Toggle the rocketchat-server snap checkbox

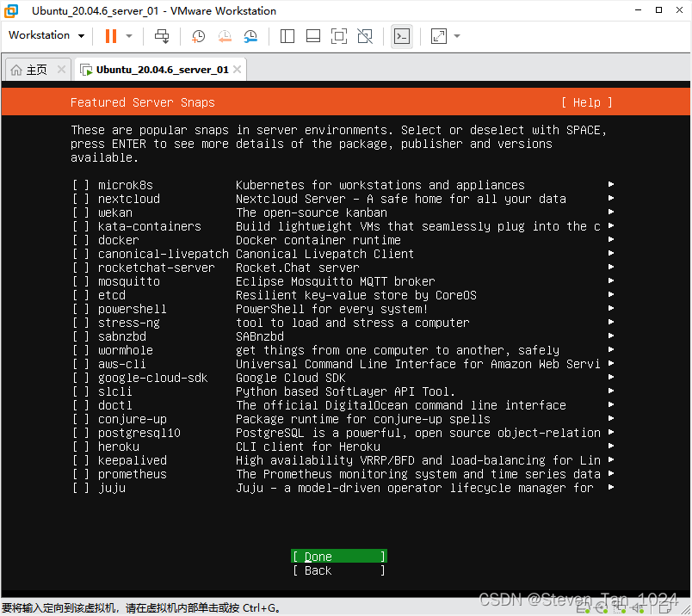pyautogui.click(x=81, y=268)
